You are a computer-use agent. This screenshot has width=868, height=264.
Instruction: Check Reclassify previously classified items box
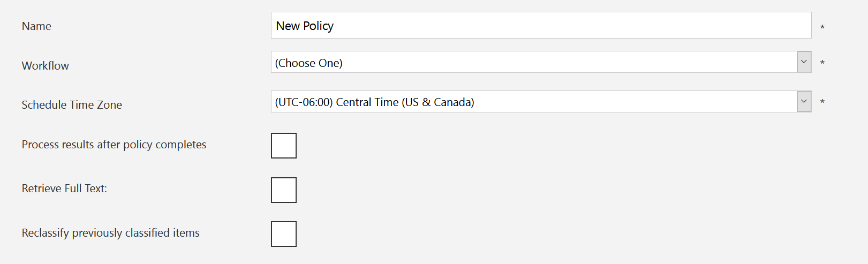(284, 234)
